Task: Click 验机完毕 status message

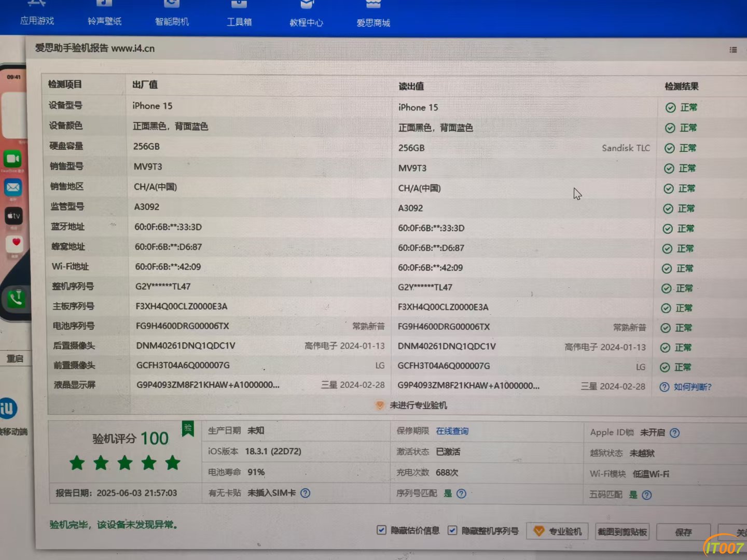Action: 114,525
